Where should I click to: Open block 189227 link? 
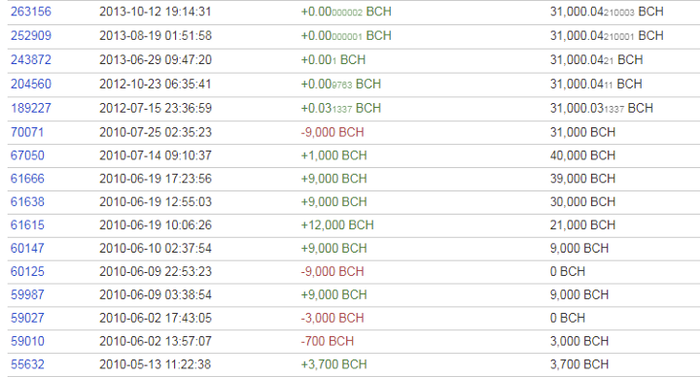click(31, 108)
